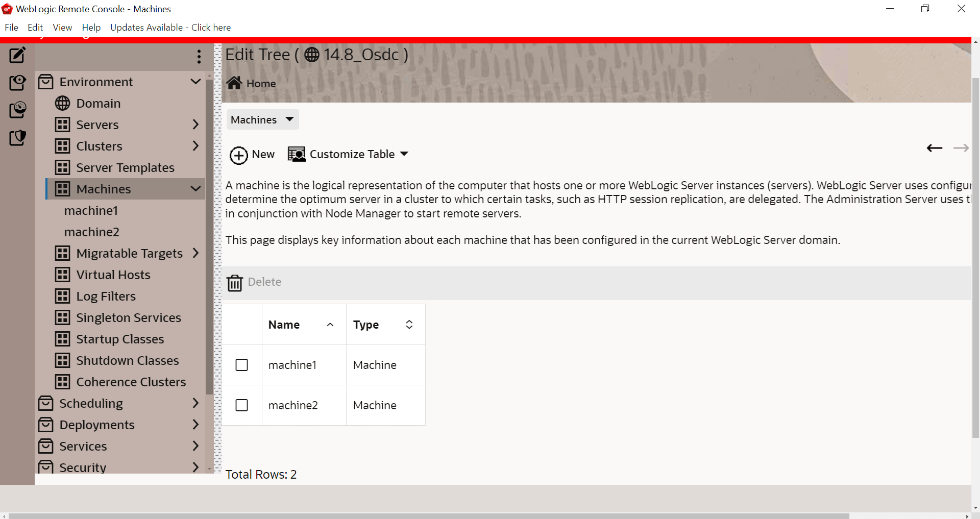The width and height of the screenshot is (980, 519).
Task: Click the Clusters grid icon
Action: (62, 146)
